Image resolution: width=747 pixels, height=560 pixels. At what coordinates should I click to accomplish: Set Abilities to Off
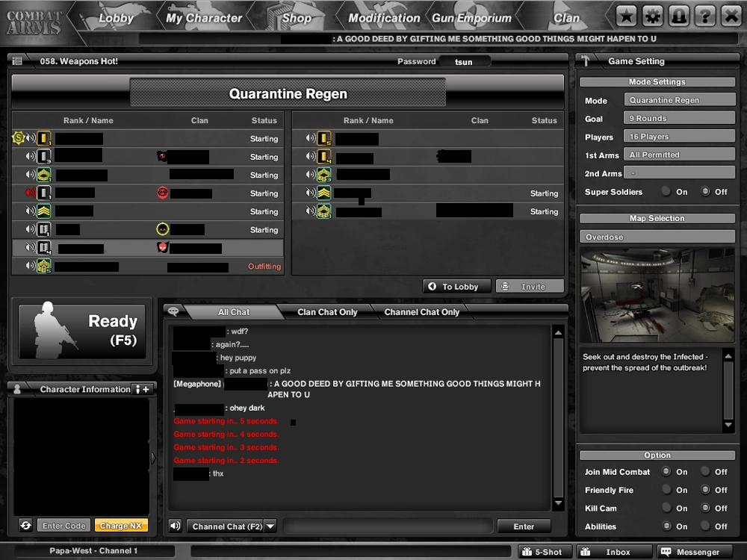[706, 526]
